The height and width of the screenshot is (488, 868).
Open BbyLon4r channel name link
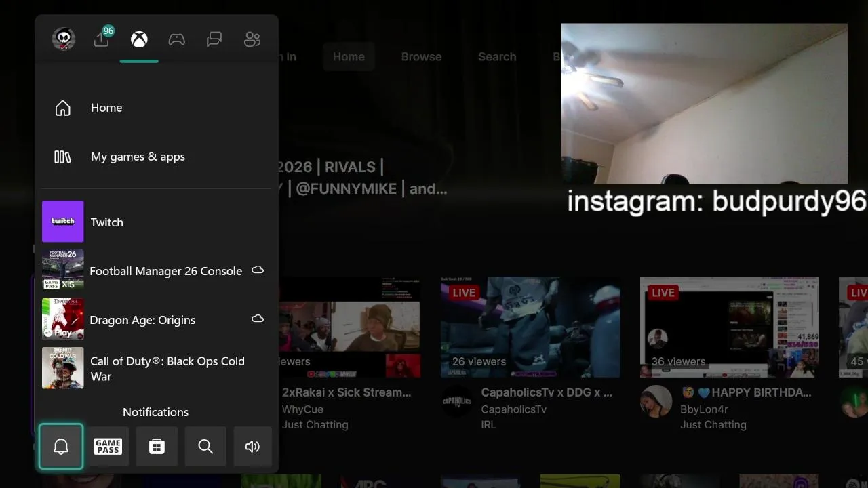point(705,409)
